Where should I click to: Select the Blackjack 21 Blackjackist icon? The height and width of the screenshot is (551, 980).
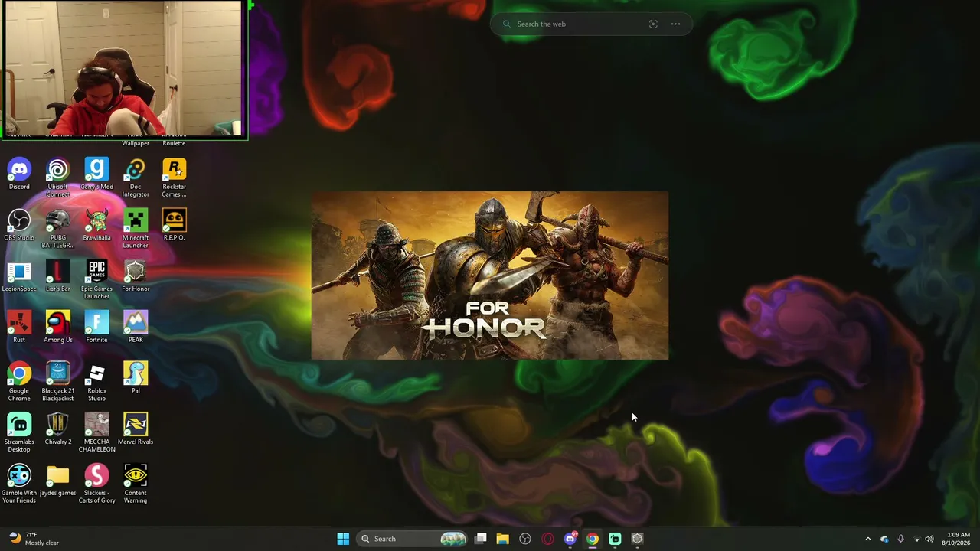58,382
